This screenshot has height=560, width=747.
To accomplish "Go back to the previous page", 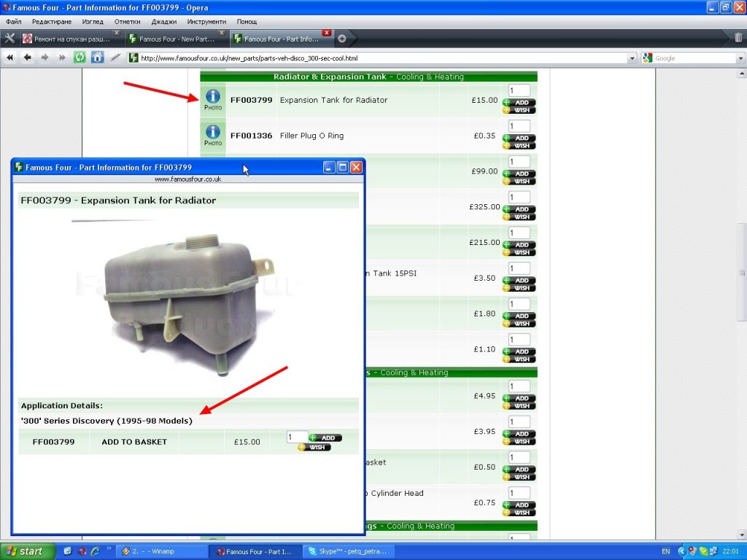I will click(x=27, y=58).
